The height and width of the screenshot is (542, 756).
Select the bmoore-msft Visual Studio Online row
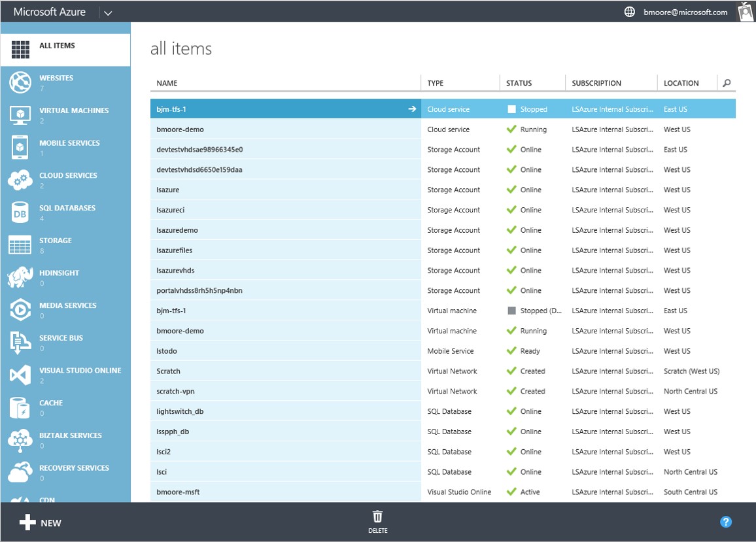point(443,492)
